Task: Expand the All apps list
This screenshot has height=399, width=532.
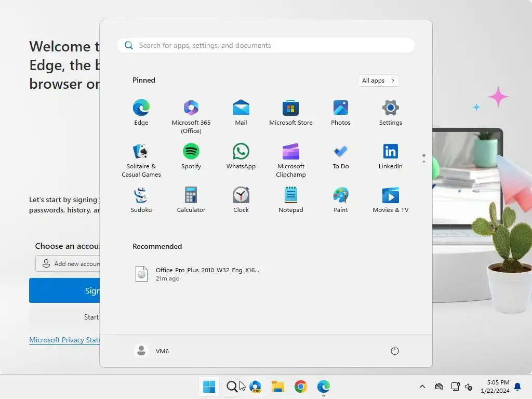Action: click(x=378, y=81)
